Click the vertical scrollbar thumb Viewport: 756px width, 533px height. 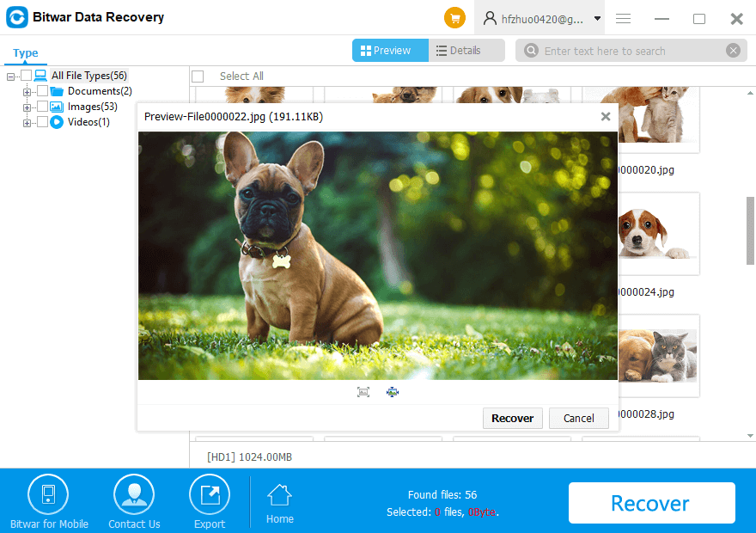(x=750, y=230)
